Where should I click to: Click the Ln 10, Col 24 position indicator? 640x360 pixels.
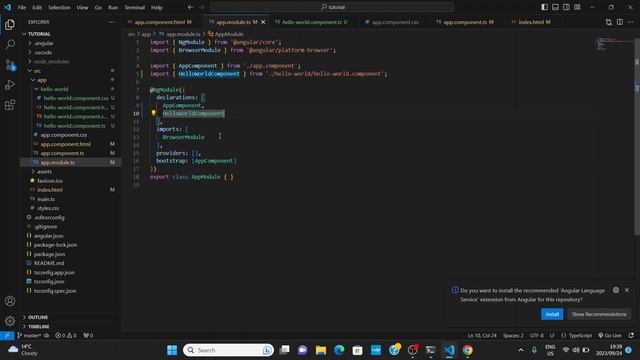click(482, 336)
